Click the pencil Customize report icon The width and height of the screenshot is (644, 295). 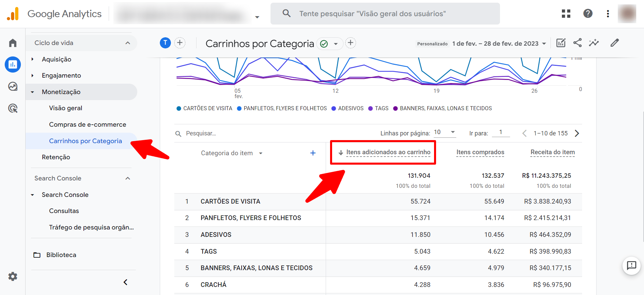click(x=614, y=43)
